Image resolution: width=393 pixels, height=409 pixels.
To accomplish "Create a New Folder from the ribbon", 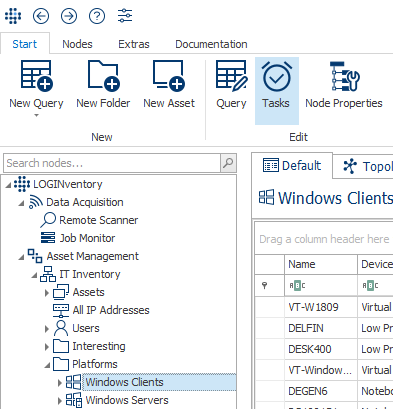I will [x=103, y=85].
